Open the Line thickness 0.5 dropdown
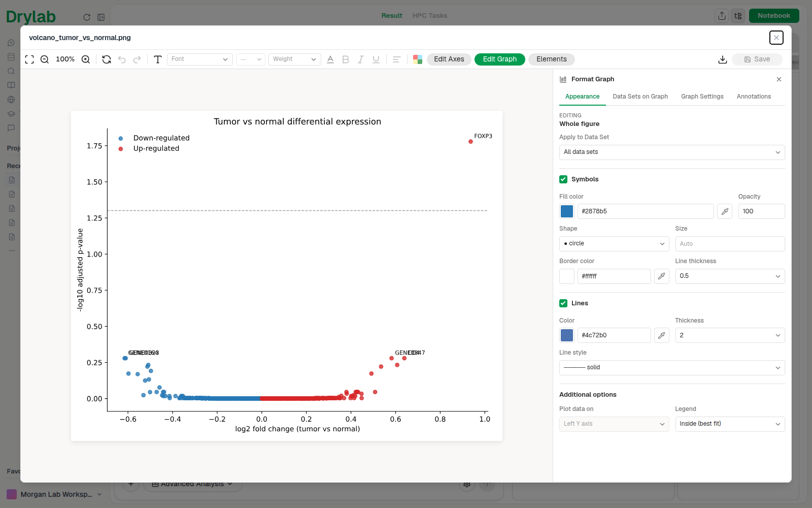Image resolution: width=812 pixels, height=508 pixels. point(730,276)
